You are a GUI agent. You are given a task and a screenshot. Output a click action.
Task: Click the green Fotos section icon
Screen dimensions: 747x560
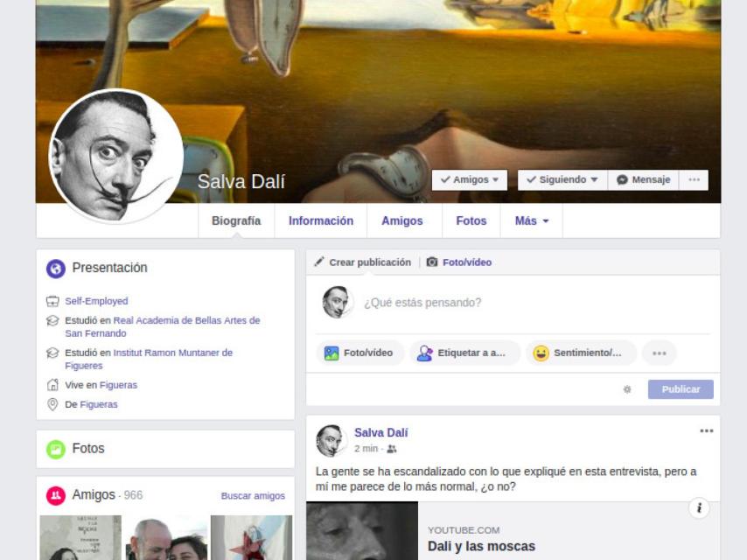click(x=56, y=449)
